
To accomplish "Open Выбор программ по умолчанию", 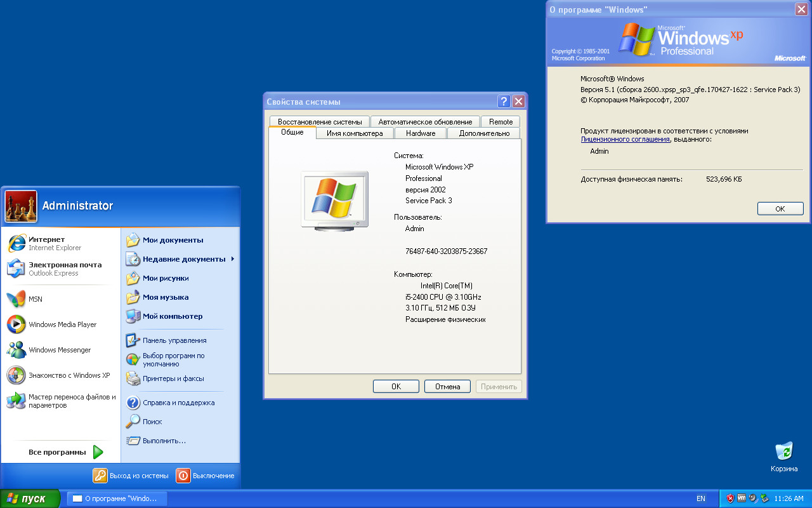I will click(180, 359).
